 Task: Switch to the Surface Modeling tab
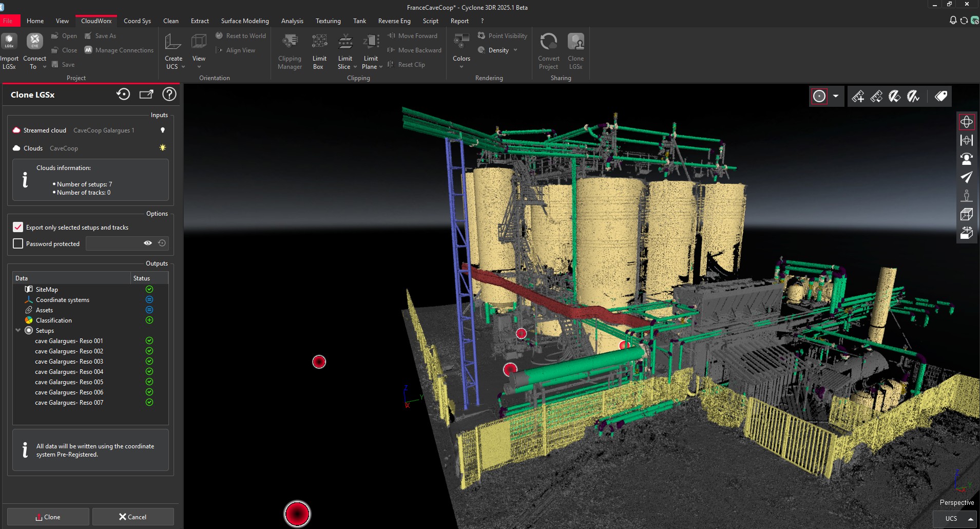pyautogui.click(x=245, y=21)
